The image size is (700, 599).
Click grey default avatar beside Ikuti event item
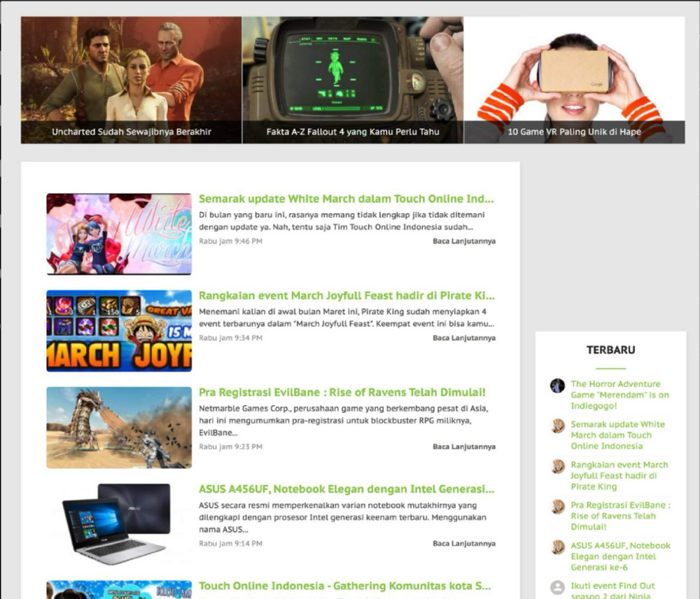pos(558,587)
